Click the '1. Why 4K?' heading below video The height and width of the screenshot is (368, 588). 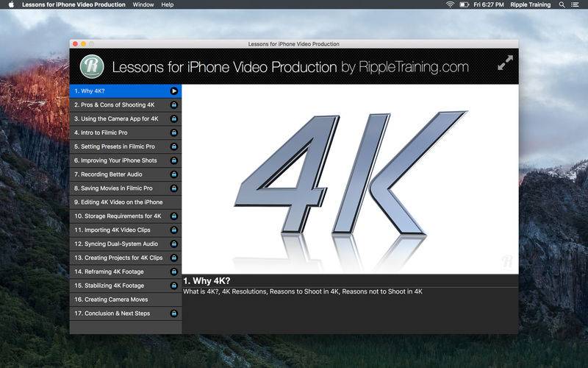click(207, 281)
